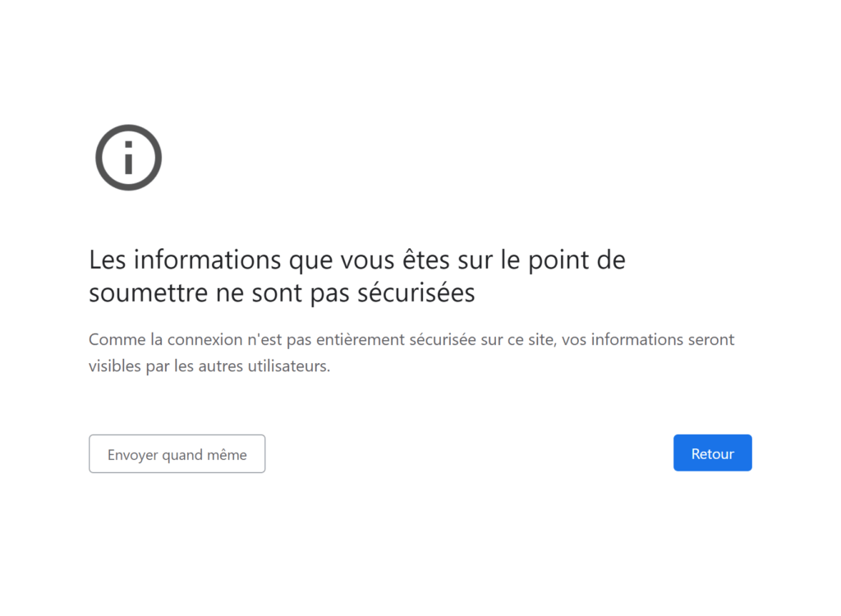The image size is (841, 616).
Task: Click the word 'informations' in the heading
Action: pos(207,260)
